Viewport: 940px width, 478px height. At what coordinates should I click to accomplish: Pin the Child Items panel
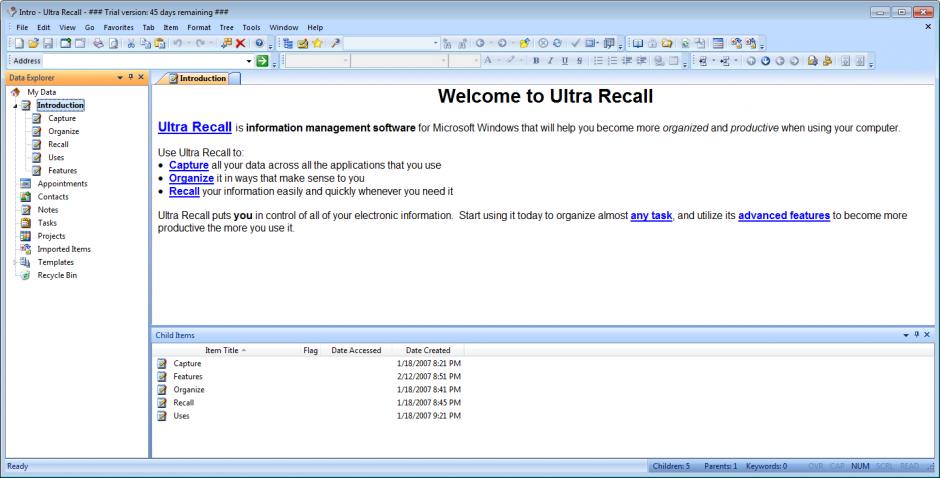917,335
